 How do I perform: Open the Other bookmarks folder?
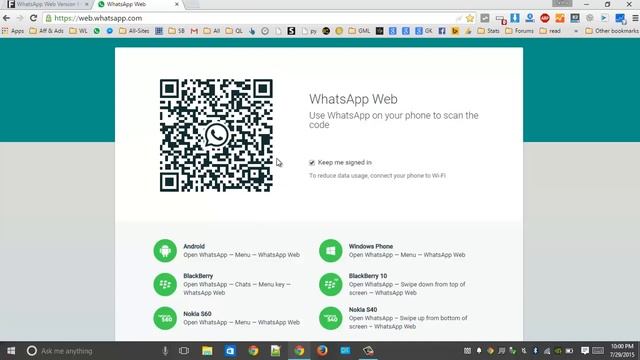612,31
